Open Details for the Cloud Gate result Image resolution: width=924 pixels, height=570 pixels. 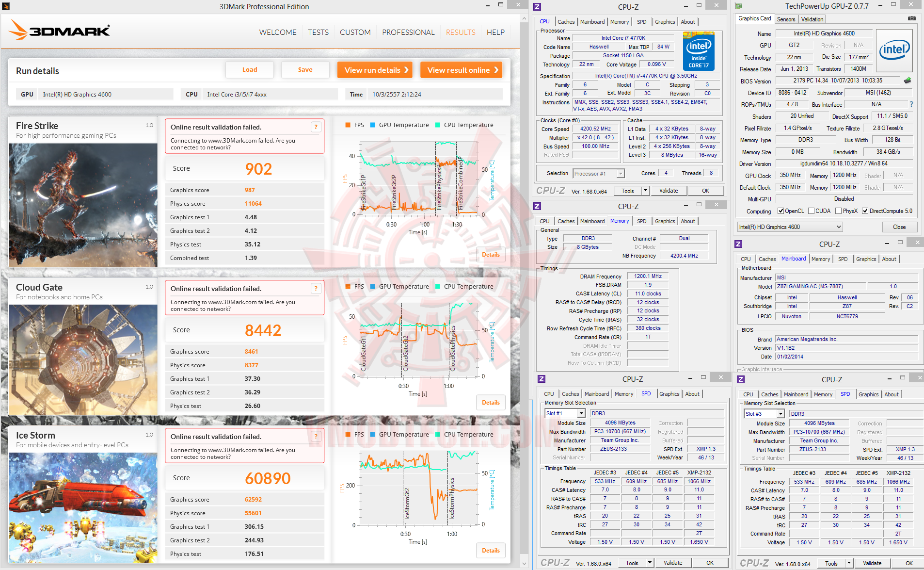[x=491, y=403]
